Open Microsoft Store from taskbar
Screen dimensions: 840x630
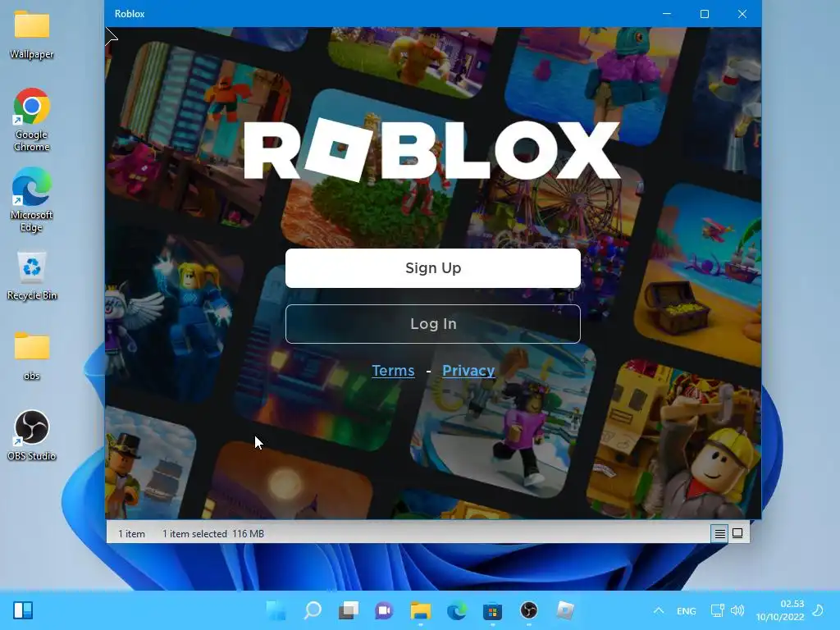click(492, 610)
